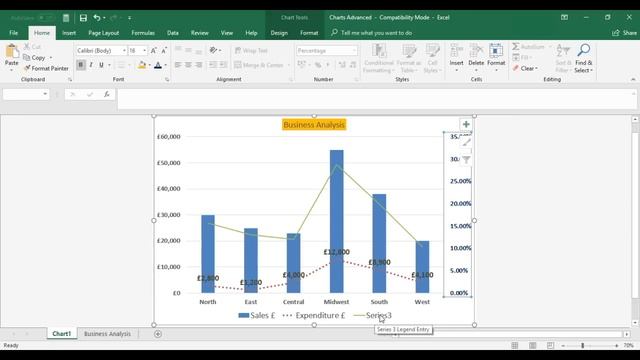640x360 pixels.
Task: Open the Find & Select menu
Action: pos(584,58)
